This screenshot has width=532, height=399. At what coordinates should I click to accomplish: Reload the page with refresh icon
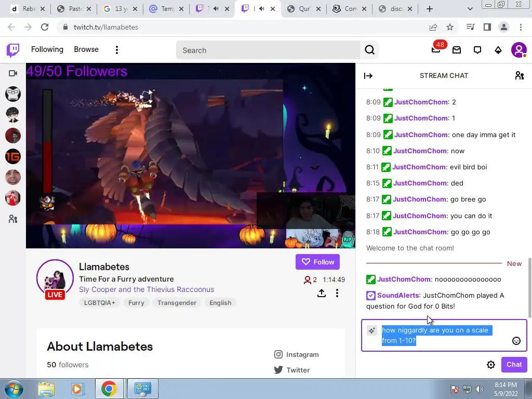[x=45, y=27]
